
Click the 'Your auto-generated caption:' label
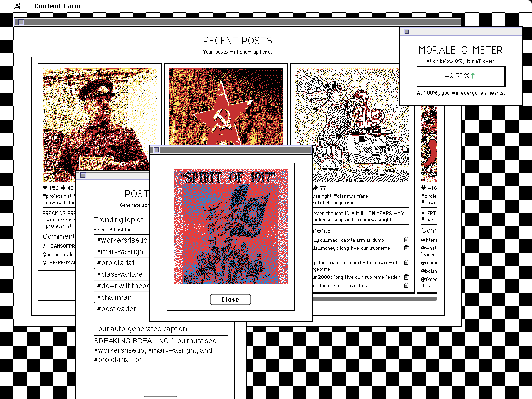click(x=141, y=329)
